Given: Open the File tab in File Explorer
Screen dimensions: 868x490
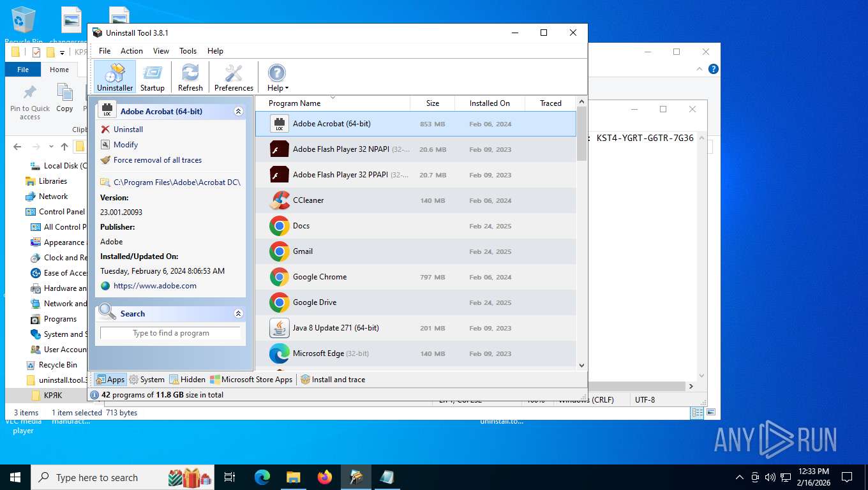Looking at the screenshot, I should point(23,70).
